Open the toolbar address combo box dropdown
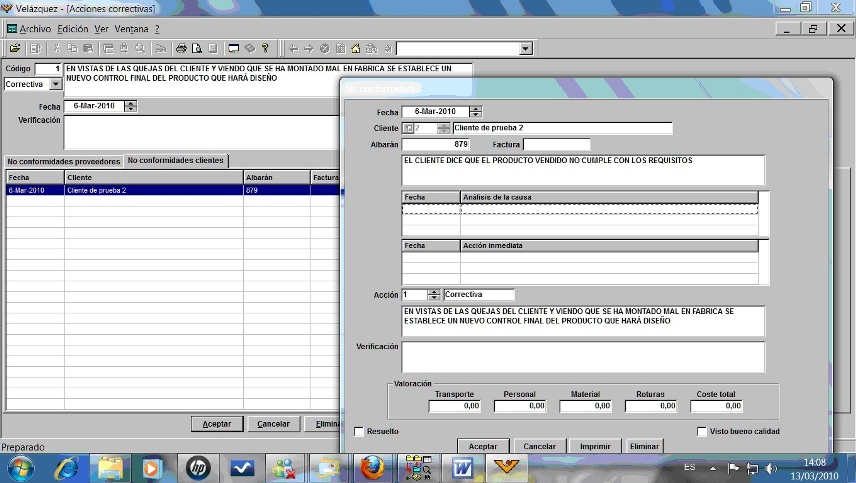This screenshot has width=856, height=483. point(525,49)
